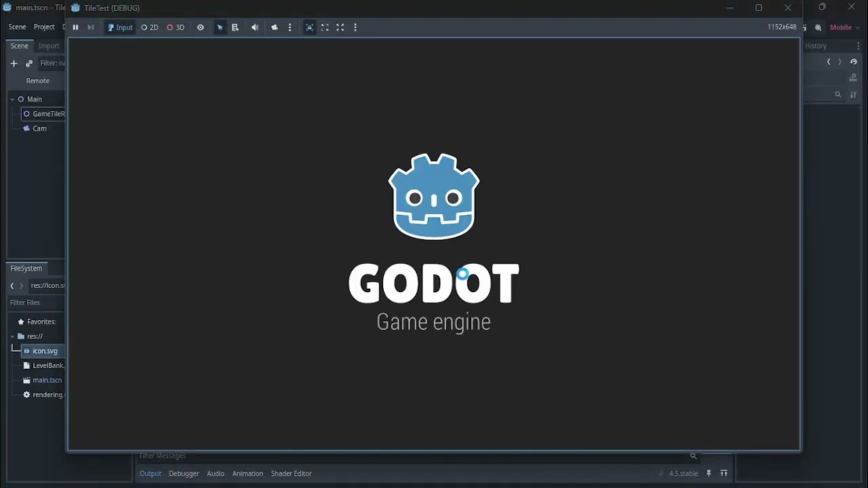
Task: Open documentation via the DOC icon
Action: coord(853,79)
